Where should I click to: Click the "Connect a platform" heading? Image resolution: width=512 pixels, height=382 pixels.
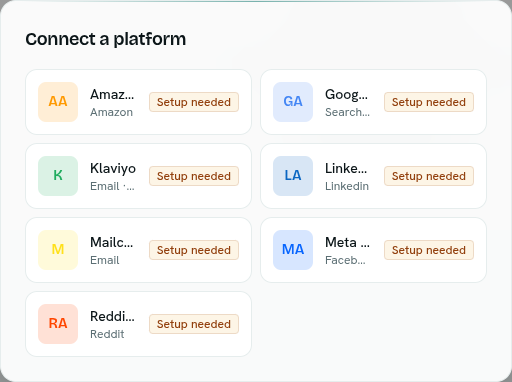click(x=106, y=39)
